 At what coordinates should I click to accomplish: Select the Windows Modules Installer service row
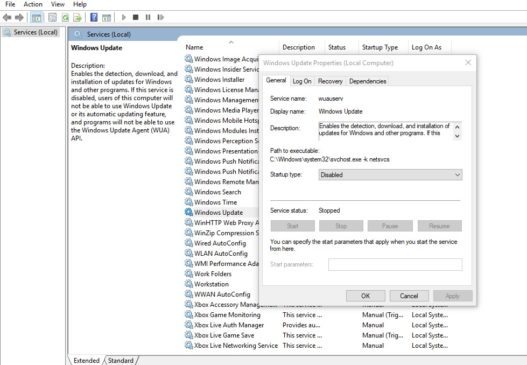click(222, 130)
